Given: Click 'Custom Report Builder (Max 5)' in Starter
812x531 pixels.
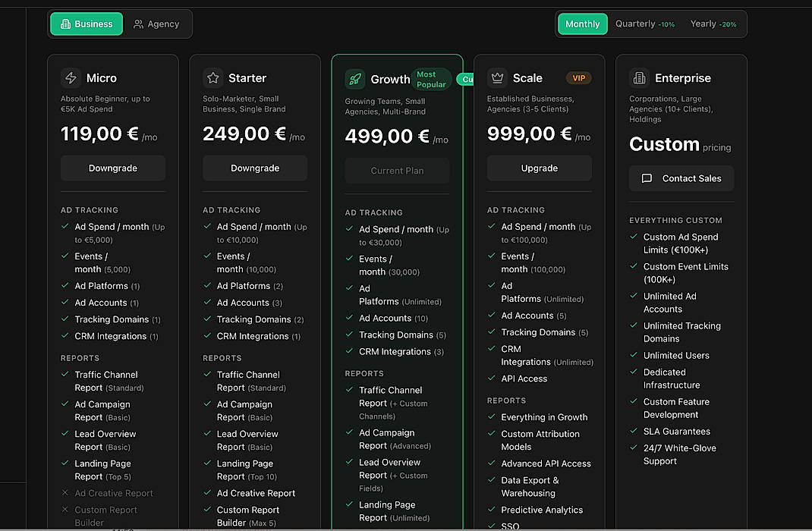Looking at the screenshot, I should coord(247,517).
